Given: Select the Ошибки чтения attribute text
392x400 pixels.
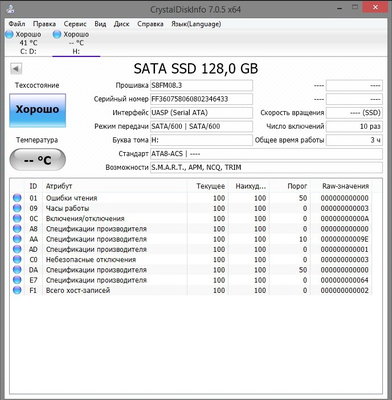Looking at the screenshot, I should [72, 198].
